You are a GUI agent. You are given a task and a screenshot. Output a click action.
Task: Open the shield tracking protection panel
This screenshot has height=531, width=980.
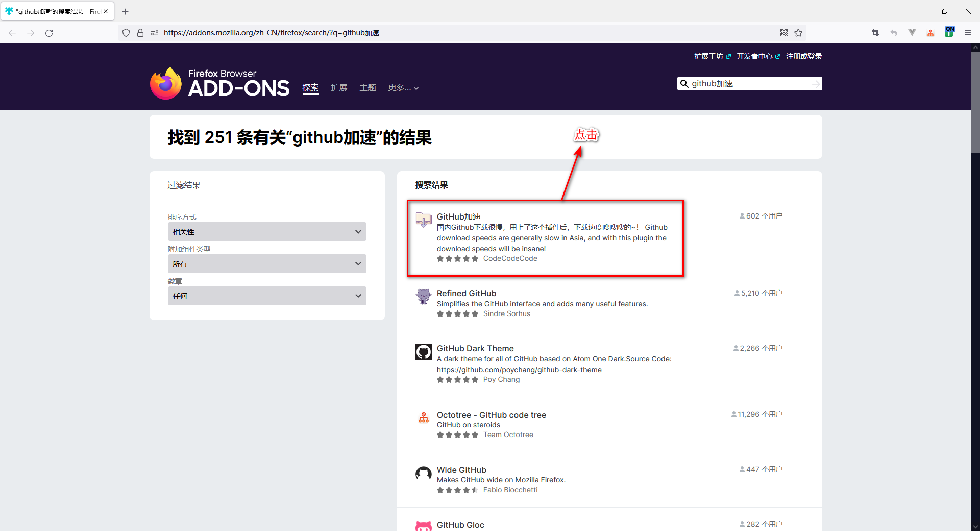(x=126, y=32)
